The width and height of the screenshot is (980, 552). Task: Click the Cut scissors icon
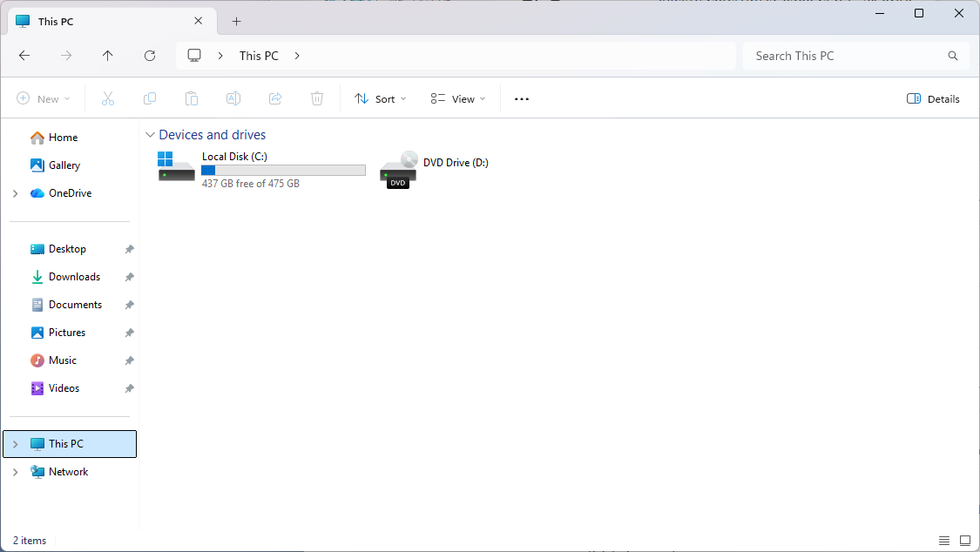pyautogui.click(x=108, y=99)
